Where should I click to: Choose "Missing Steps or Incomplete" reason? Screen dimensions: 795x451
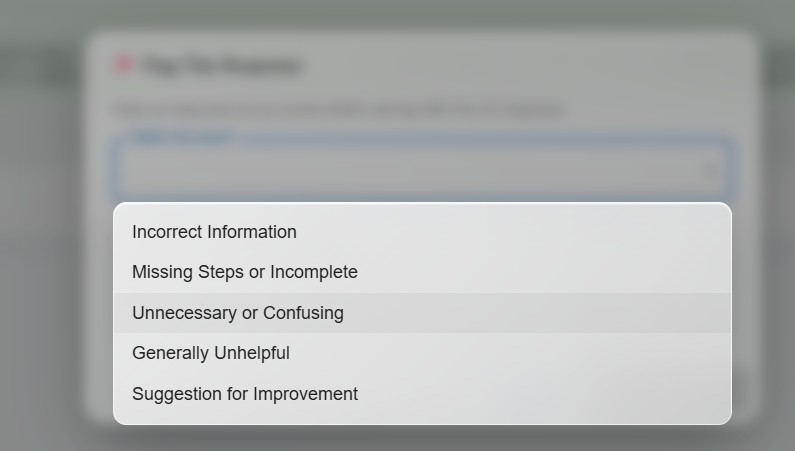coord(244,272)
